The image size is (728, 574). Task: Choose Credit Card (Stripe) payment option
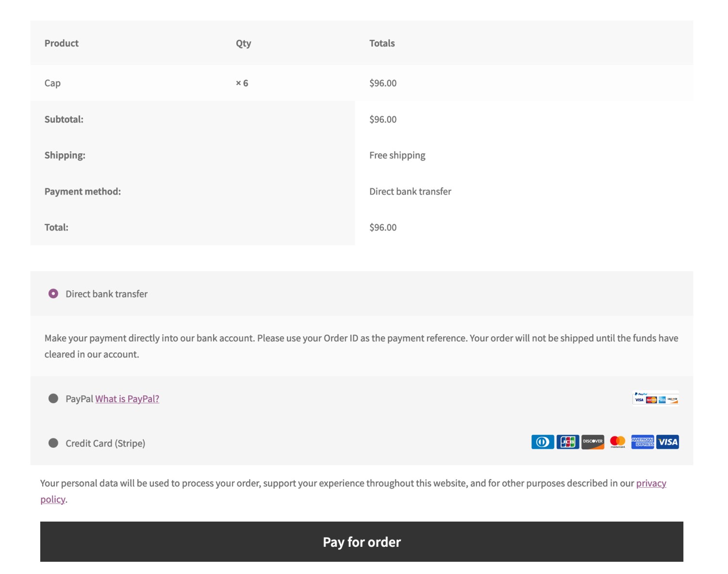(53, 443)
